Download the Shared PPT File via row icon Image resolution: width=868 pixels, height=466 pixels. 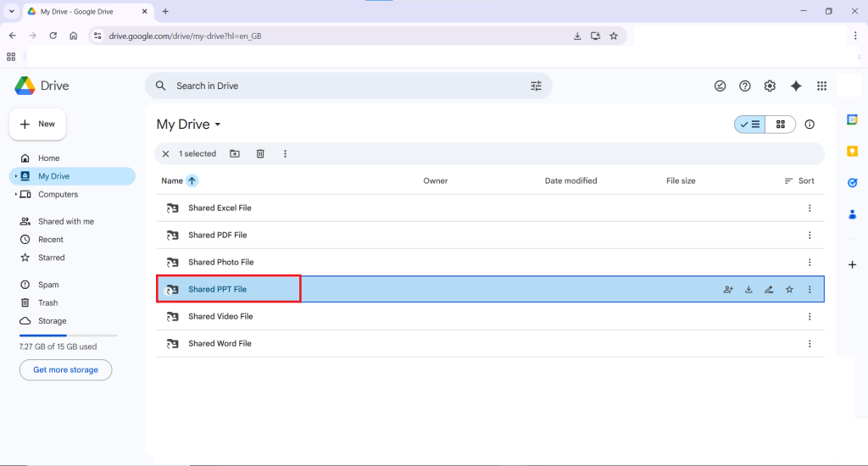pyautogui.click(x=748, y=290)
